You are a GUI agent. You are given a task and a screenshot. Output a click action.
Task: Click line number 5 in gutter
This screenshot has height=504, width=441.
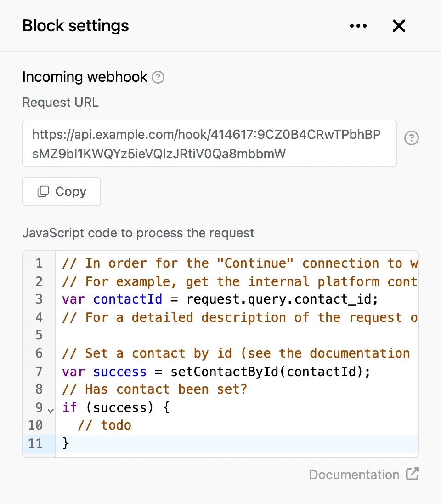pyautogui.click(x=39, y=335)
